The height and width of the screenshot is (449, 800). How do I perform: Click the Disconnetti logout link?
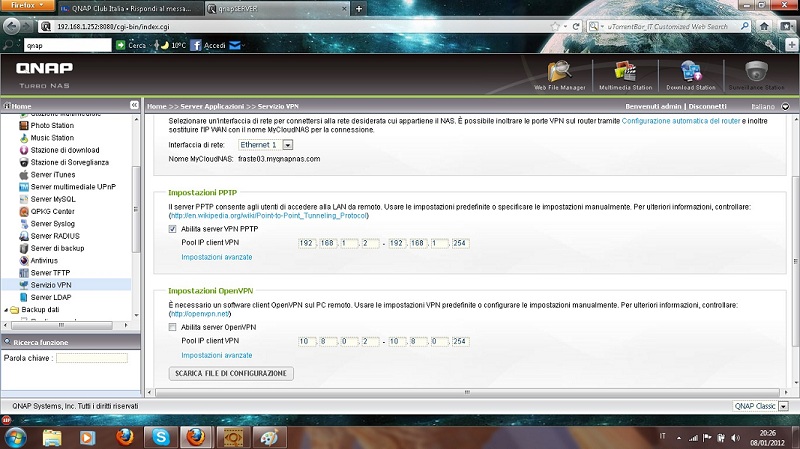click(707, 105)
